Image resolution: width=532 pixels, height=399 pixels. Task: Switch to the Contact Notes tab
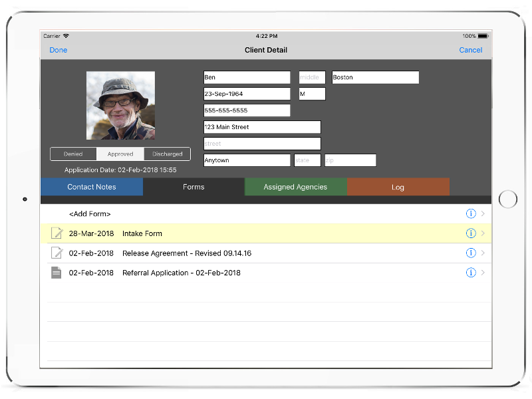tap(92, 187)
